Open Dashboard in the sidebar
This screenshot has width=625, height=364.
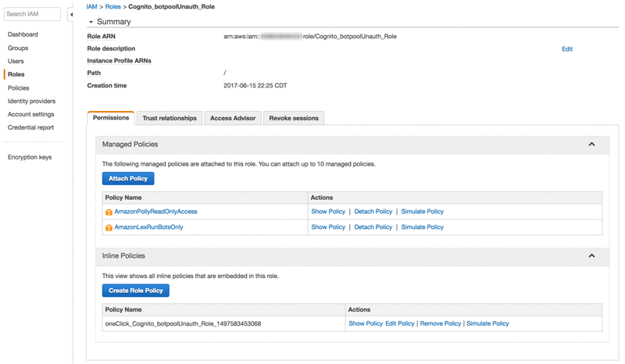[x=23, y=34]
